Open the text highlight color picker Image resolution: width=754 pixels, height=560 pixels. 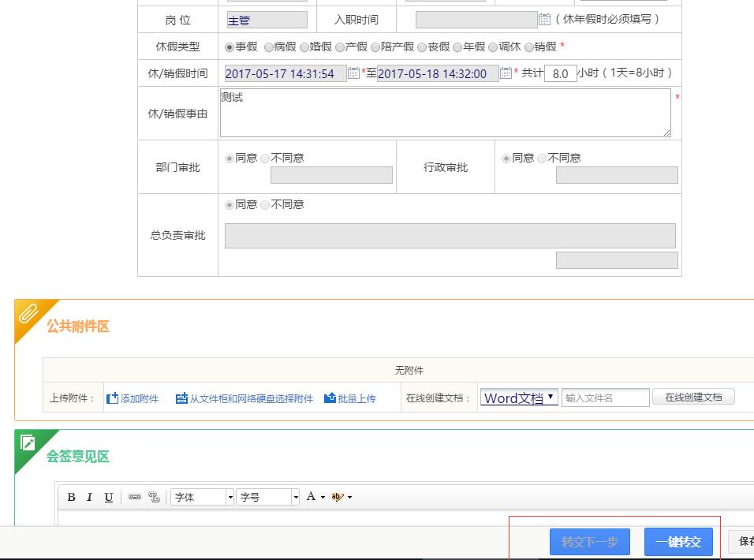[x=341, y=497]
